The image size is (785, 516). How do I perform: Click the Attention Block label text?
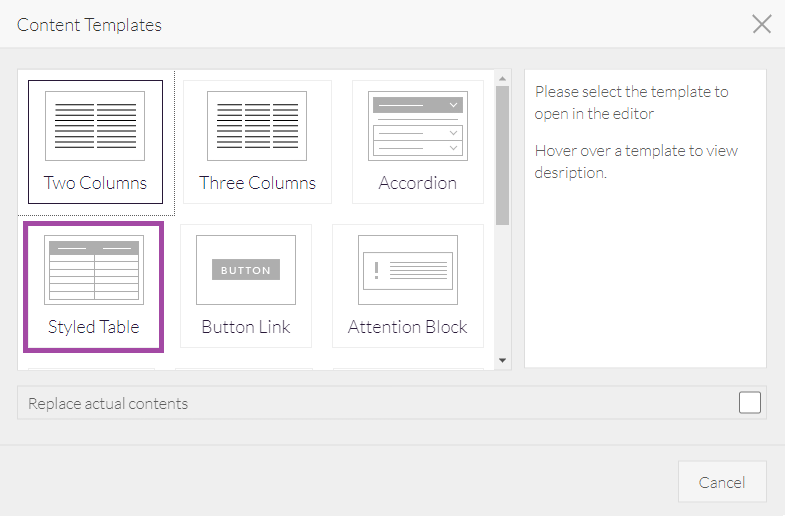click(x=407, y=327)
